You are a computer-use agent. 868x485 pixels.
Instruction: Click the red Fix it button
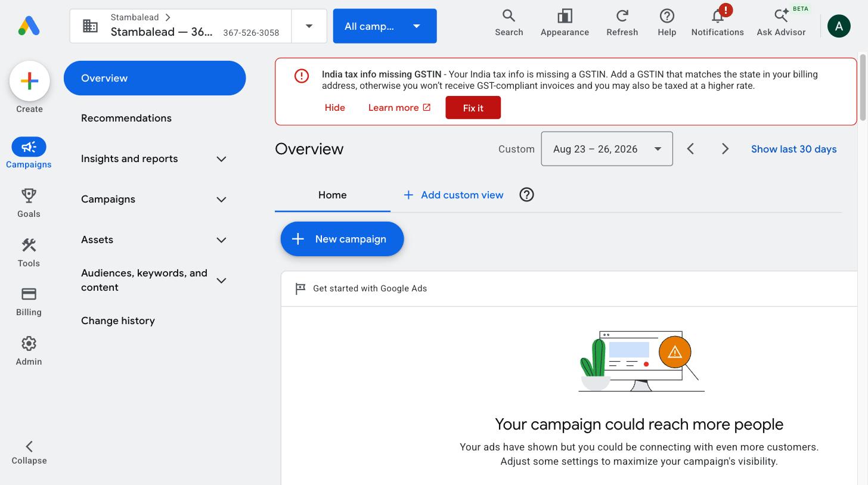(473, 108)
